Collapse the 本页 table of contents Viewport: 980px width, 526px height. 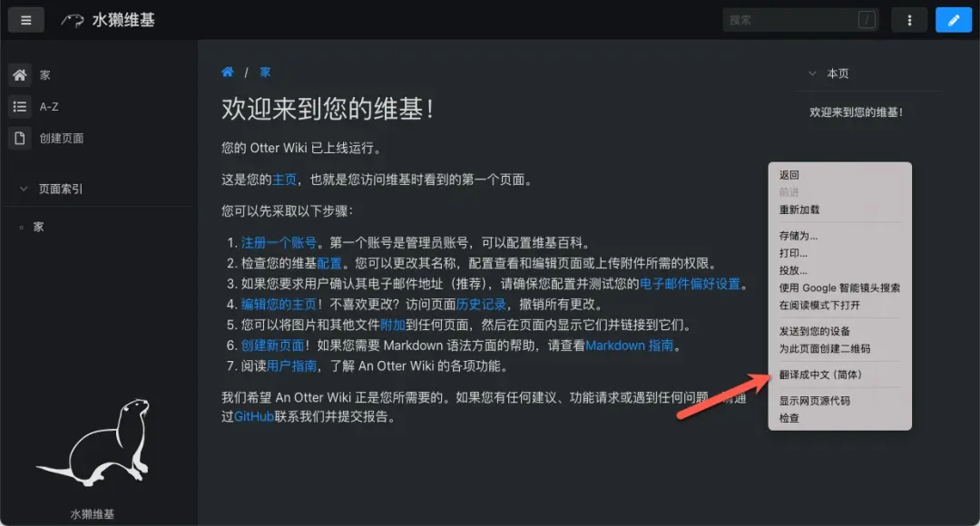point(812,73)
